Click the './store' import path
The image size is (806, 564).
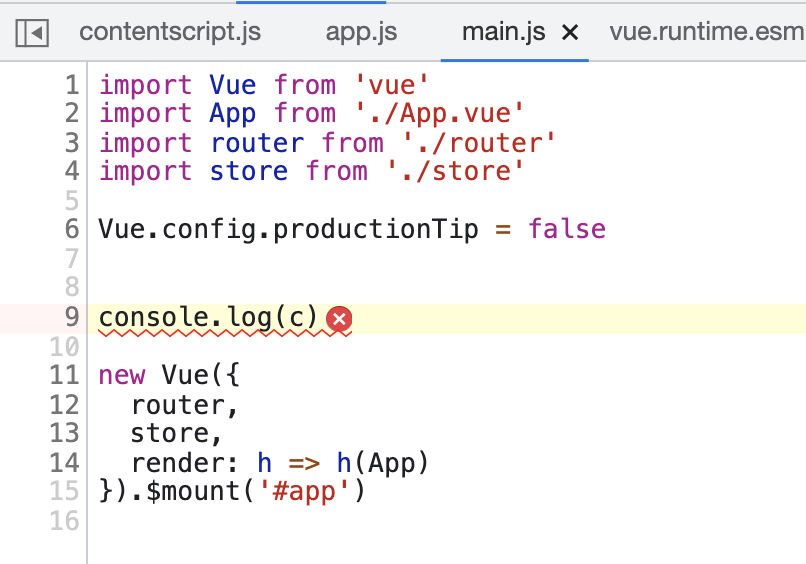pos(455,171)
